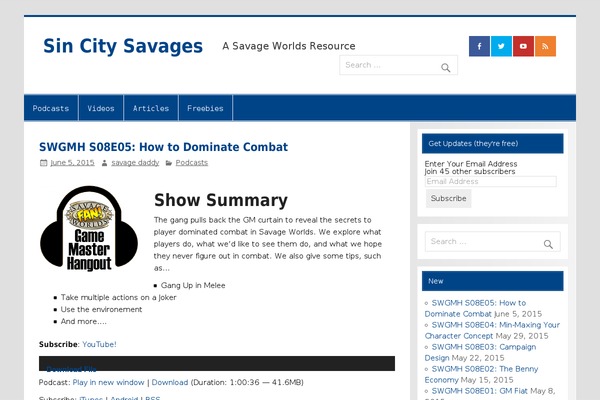Focus the Email Address input field
Viewport: 600px width, 400px height.
pos(491,181)
